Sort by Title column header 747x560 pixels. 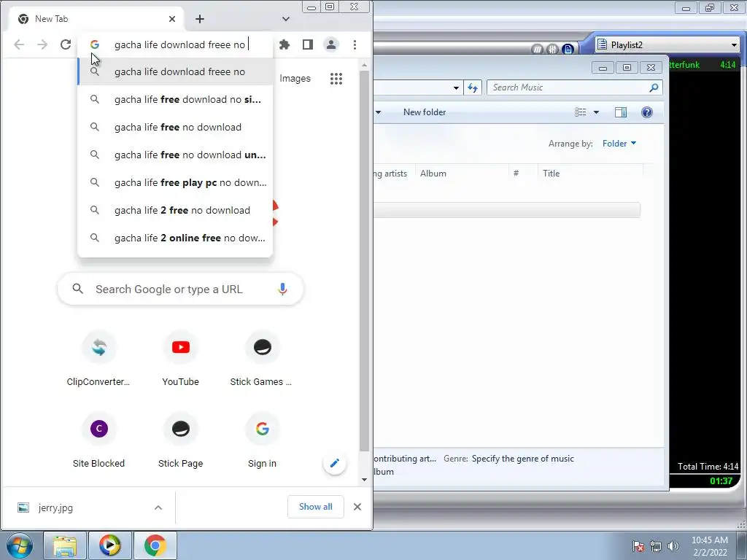[x=591, y=174]
